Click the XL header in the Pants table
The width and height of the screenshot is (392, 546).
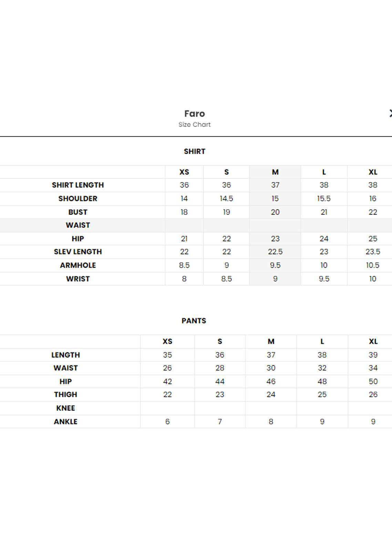coord(373,341)
